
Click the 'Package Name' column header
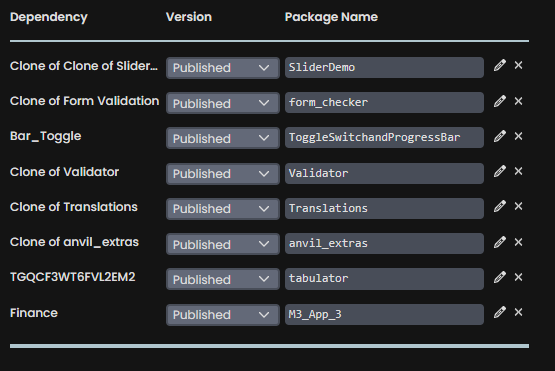331,17
